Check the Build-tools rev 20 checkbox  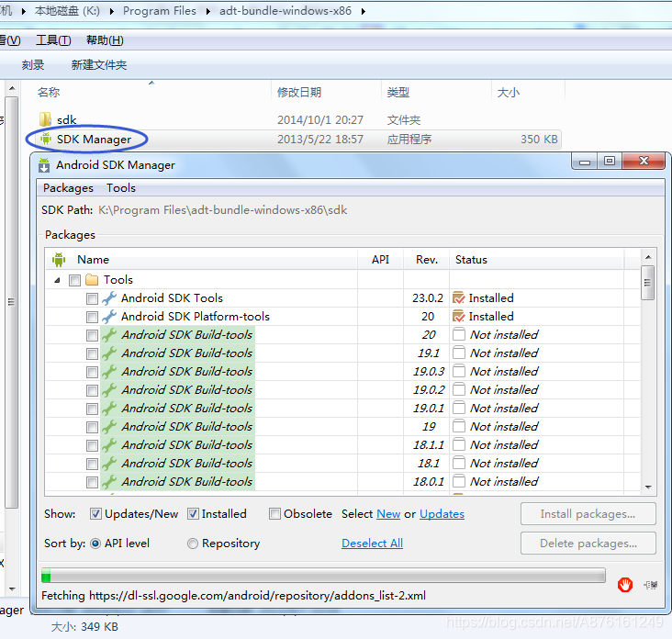point(92,336)
